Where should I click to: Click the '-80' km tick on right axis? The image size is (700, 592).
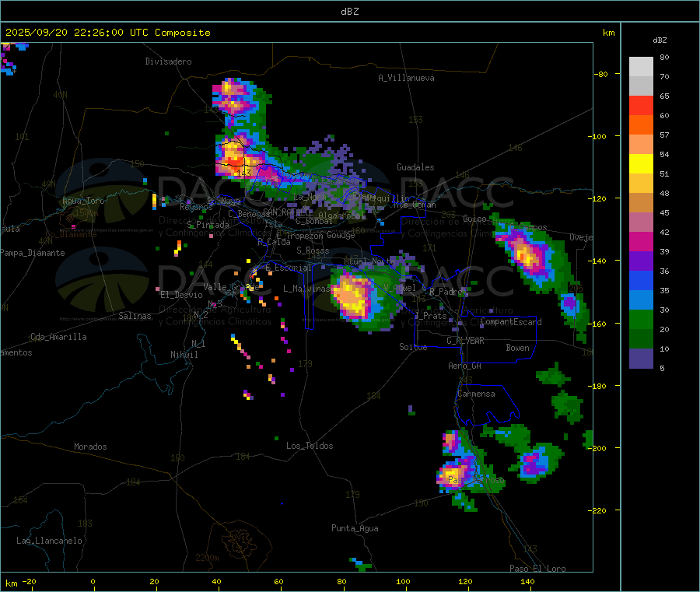(601, 74)
